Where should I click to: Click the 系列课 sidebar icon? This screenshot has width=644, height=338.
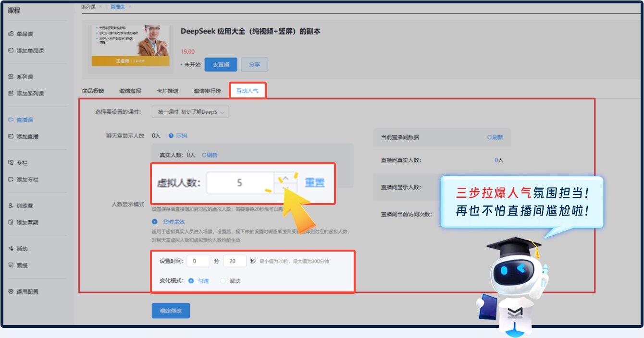(11, 77)
